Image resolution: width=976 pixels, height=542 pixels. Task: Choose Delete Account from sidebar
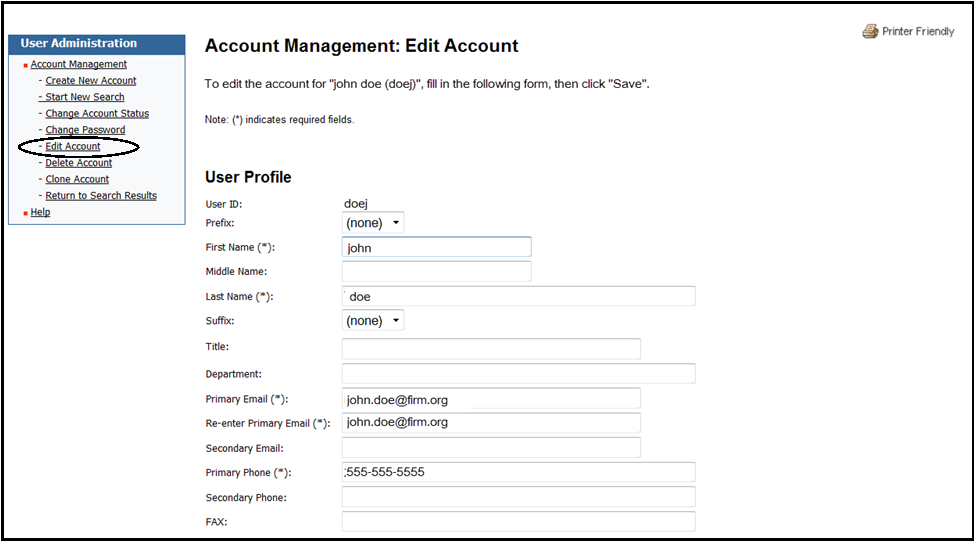(x=78, y=163)
